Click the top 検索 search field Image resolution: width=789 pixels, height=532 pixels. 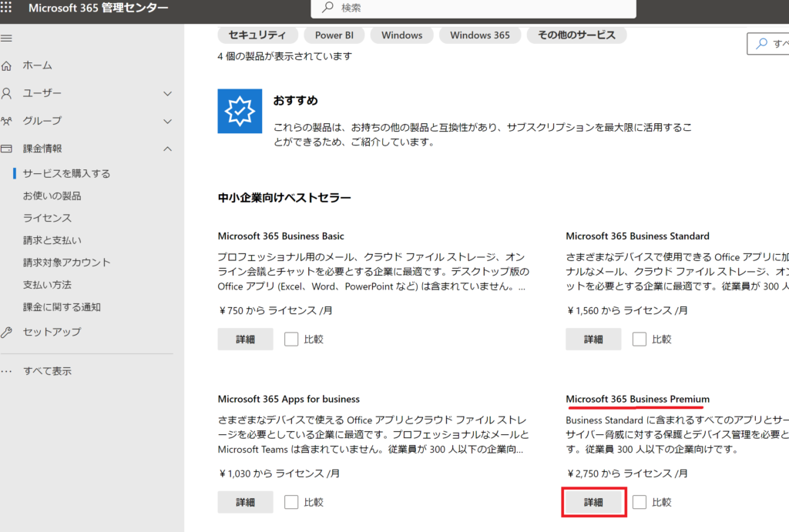[x=474, y=8]
